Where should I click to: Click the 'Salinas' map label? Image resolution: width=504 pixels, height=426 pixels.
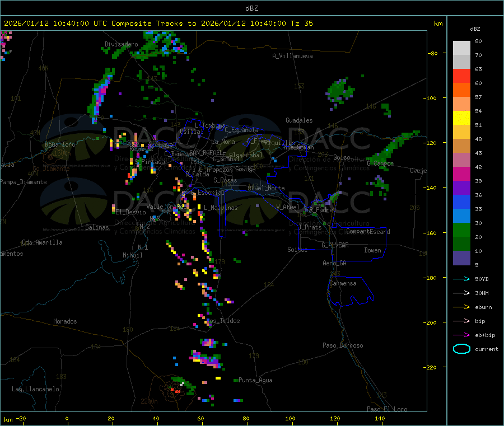point(97,227)
